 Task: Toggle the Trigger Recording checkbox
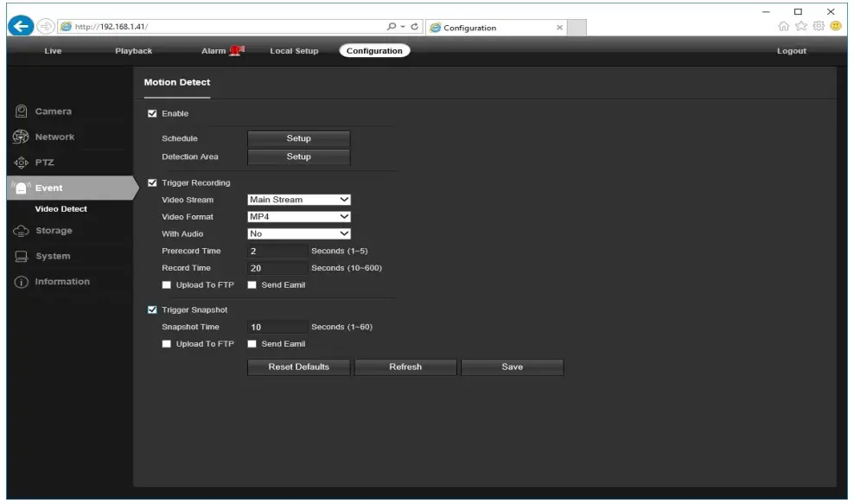coord(152,182)
